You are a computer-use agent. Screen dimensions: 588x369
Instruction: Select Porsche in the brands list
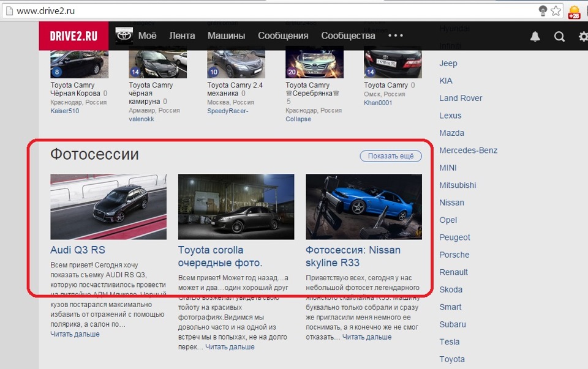(454, 255)
